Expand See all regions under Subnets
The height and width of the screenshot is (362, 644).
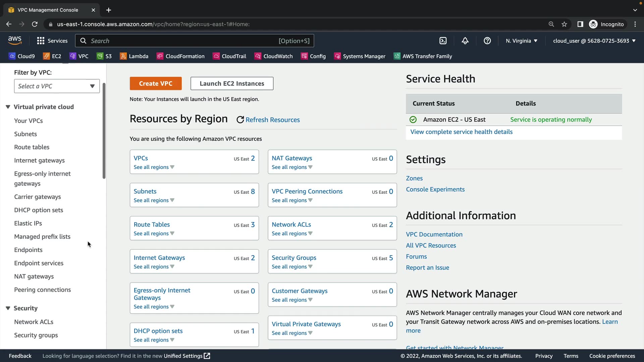click(x=154, y=200)
